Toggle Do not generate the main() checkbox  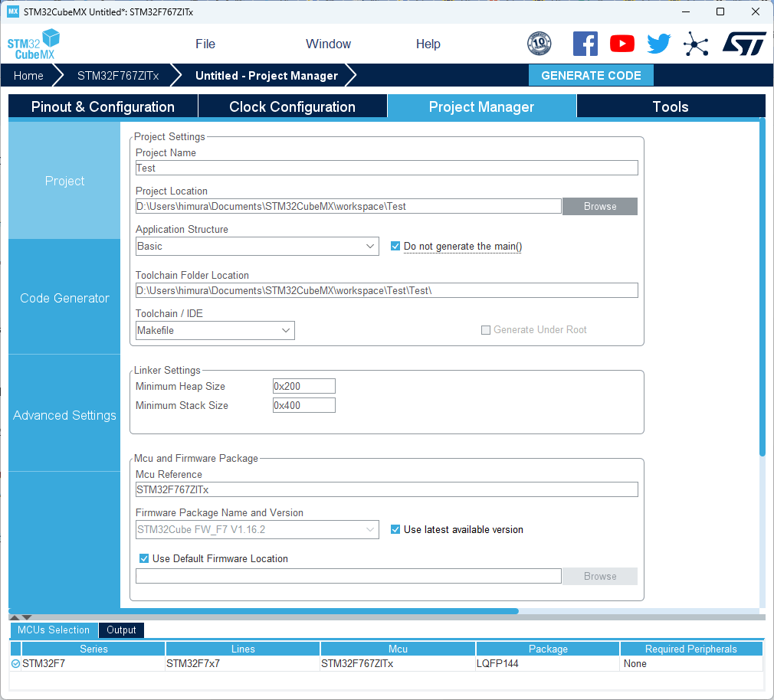395,246
